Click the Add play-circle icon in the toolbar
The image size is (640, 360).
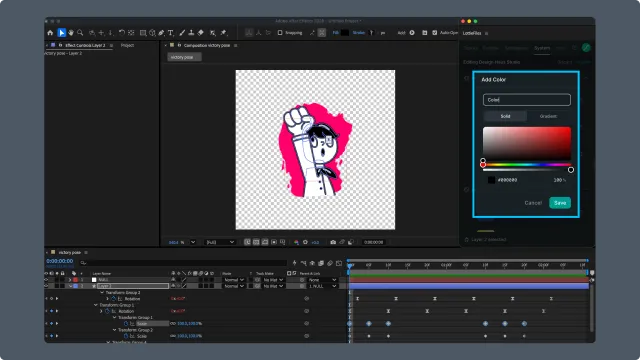pyautogui.click(x=412, y=33)
